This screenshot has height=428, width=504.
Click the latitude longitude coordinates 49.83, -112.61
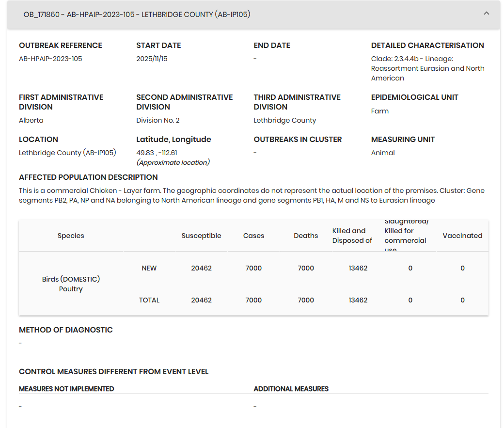click(x=157, y=153)
